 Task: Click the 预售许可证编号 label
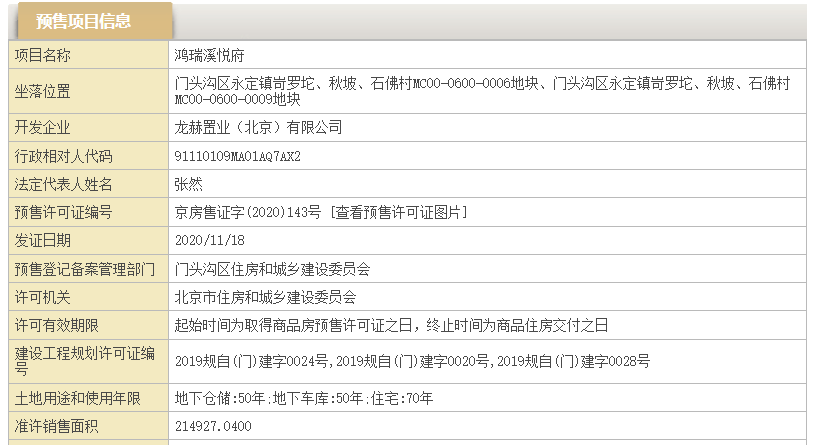pos(63,212)
